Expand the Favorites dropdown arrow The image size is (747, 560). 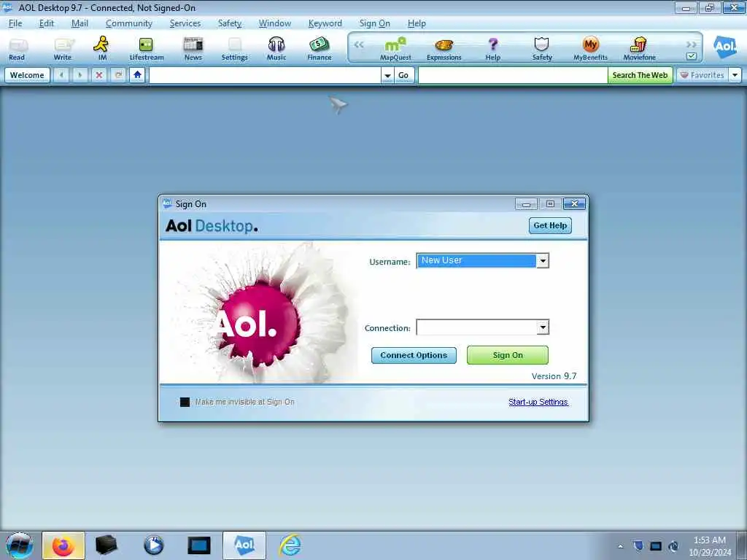pyautogui.click(x=735, y=75)
